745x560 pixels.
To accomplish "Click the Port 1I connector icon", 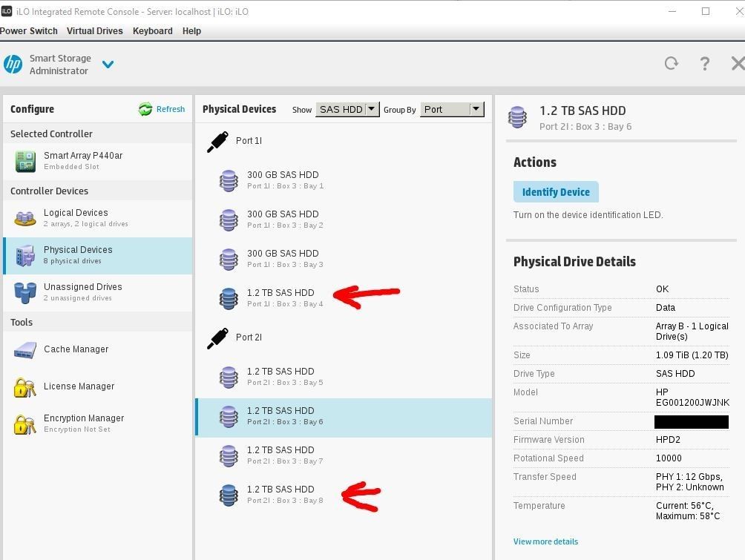I will (x=217, y=142).
